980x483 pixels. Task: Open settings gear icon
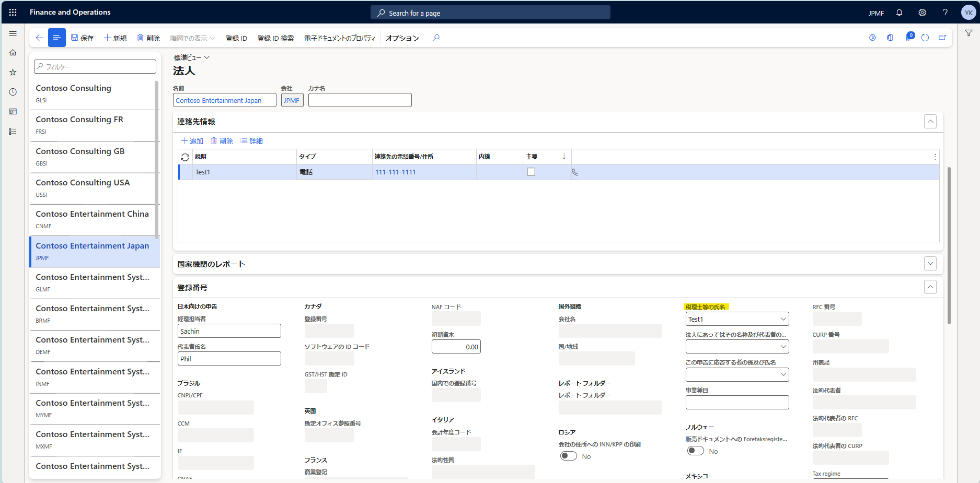[x=922, y=13]
